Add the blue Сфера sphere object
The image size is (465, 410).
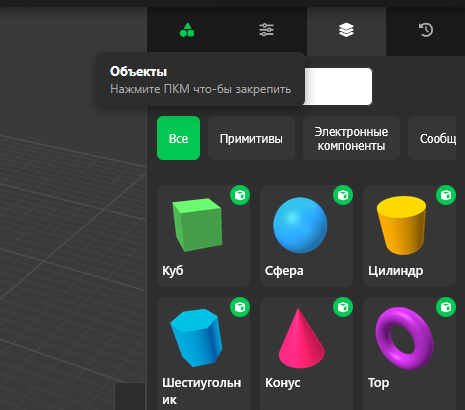pyautogui.click(x=306, y=236)
